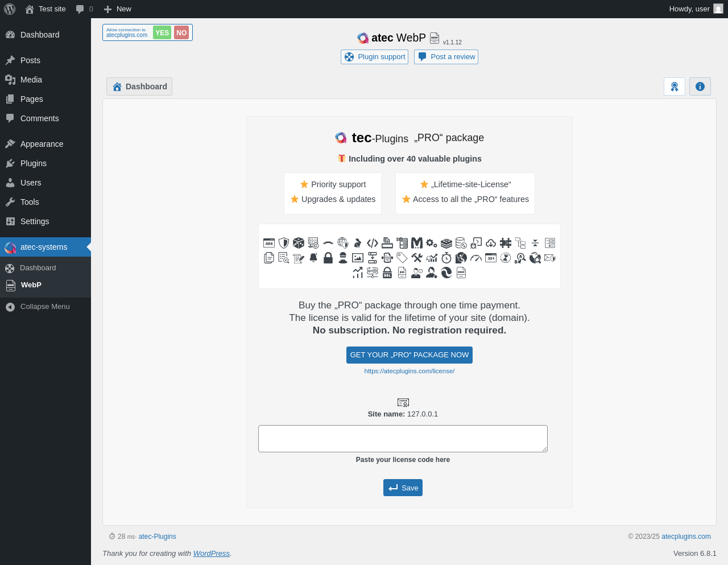728x565 pixels.
Task: Visit the atecplugins.com footer link
Action: click(686, 537)
